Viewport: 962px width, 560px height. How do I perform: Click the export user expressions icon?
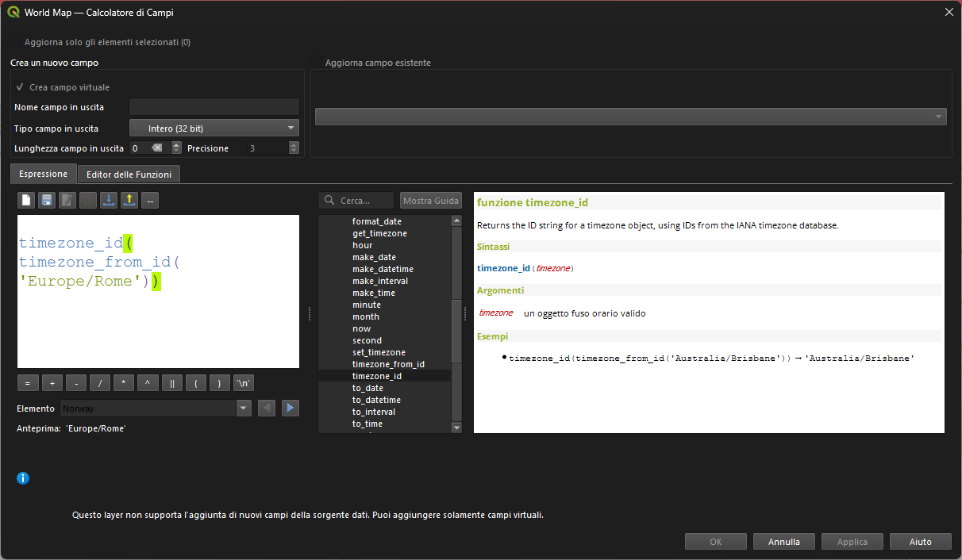click(x=129, y=201)
